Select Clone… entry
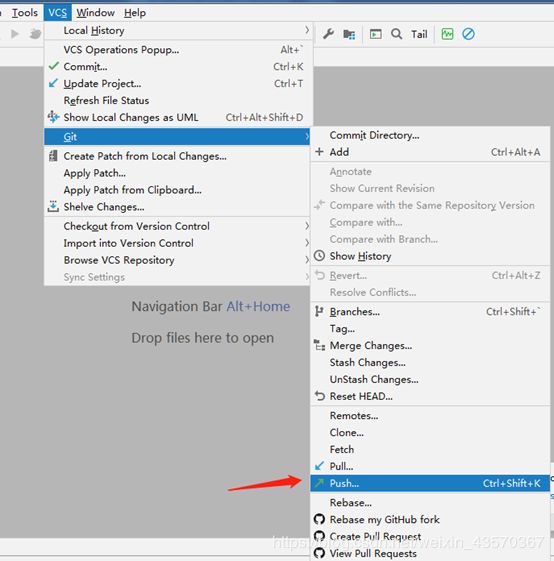 tap(430, 433)
